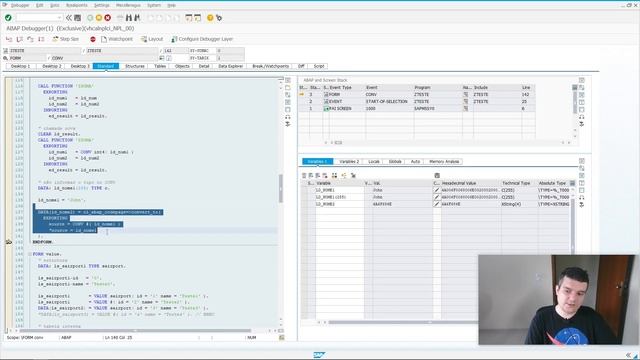Click the Save icon in the top toolbar
This screenshot has width=640, height=360.
pyautogui.click(x=78, y=18)
